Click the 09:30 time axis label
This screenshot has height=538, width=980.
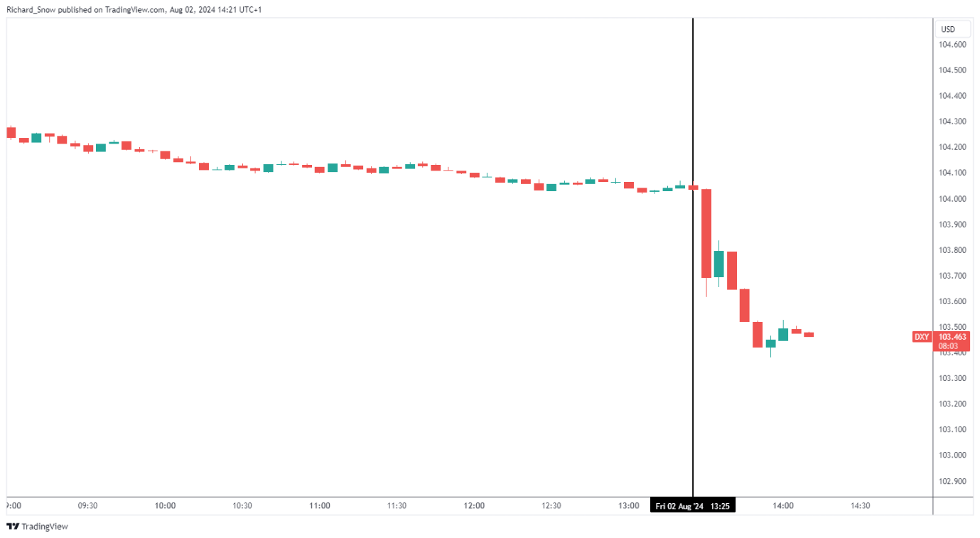point(87,506)
